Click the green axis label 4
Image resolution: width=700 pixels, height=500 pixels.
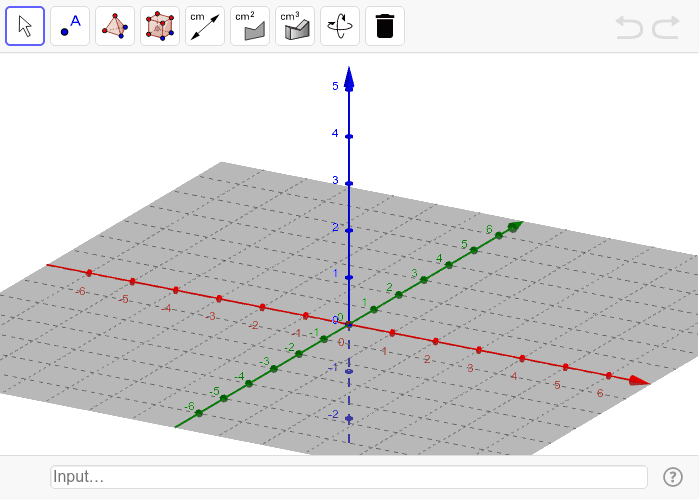click(x=439, y=258)
